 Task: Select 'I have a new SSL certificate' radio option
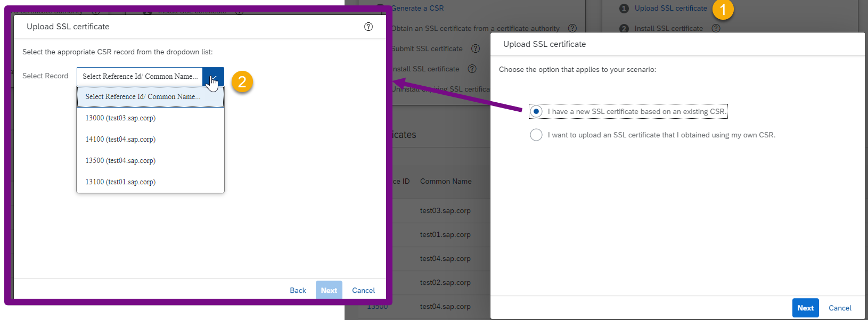[536, 111]
